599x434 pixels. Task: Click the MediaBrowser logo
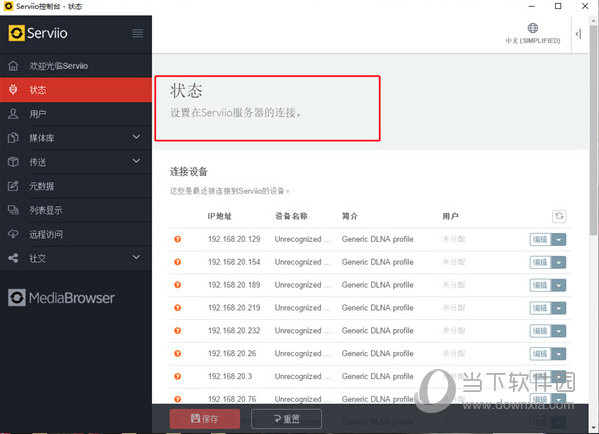pyautogui.click(x=61, y=298)
